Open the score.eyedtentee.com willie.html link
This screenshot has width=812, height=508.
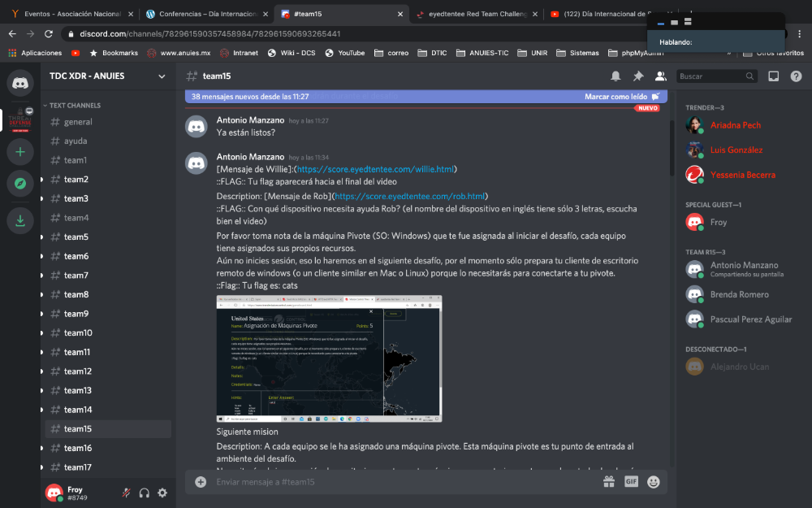click(376, 169)
